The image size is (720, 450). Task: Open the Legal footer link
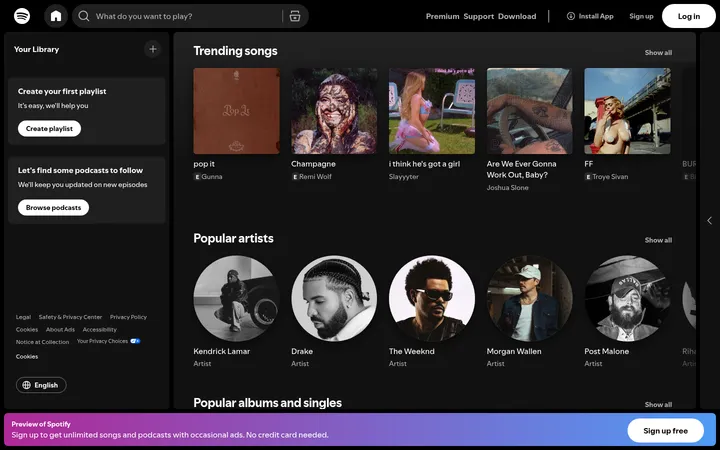coord(23,317)
